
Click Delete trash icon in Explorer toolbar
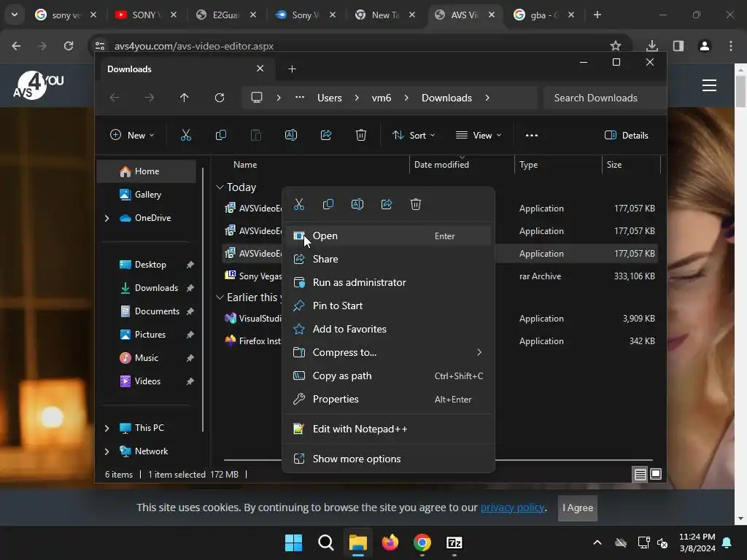point(361,135)
